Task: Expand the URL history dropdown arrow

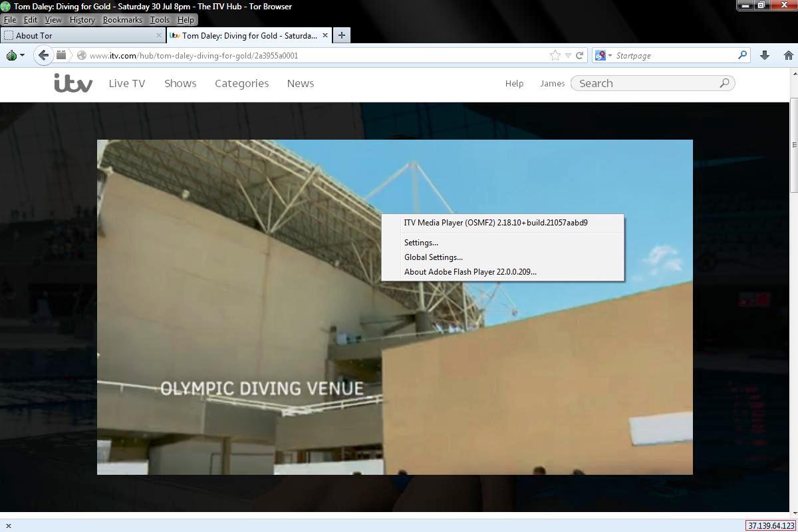Action: click(x=568, y=55)
